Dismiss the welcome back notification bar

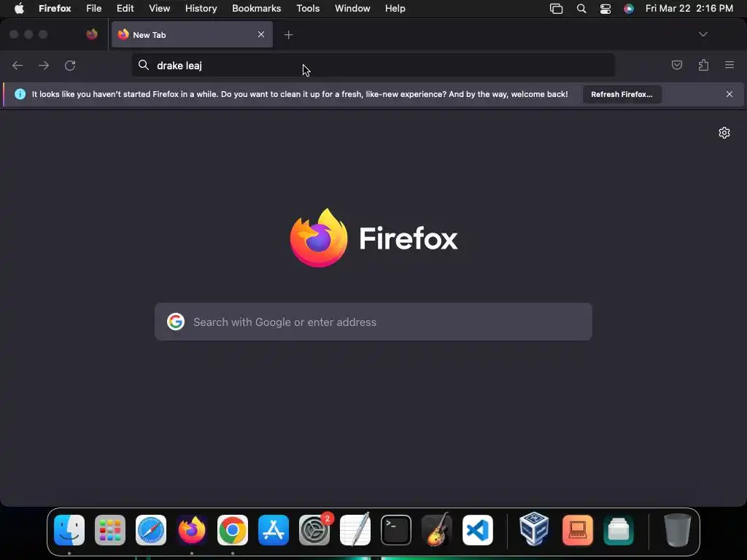point(729,94)
